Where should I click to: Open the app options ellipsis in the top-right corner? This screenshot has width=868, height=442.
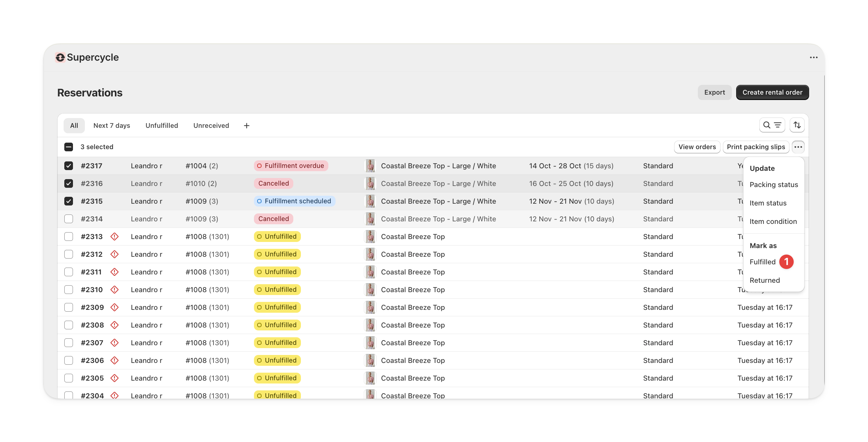coord(813,57)
